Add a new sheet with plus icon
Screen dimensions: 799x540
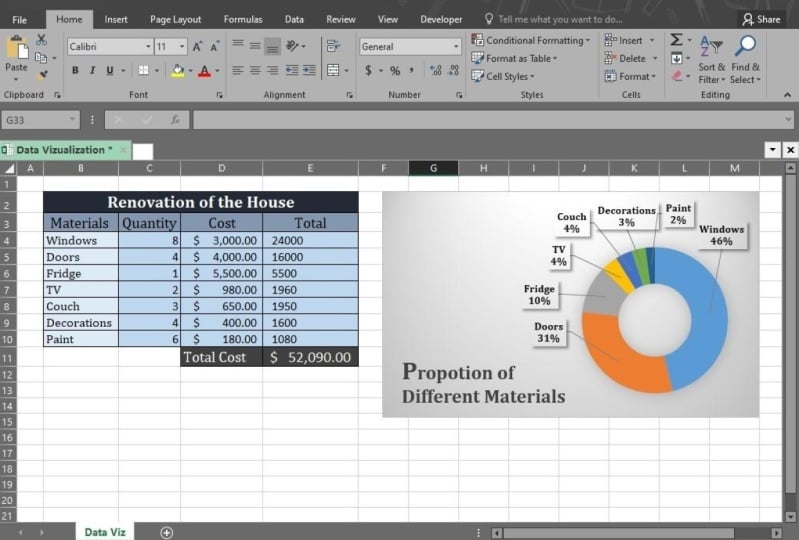166,532
